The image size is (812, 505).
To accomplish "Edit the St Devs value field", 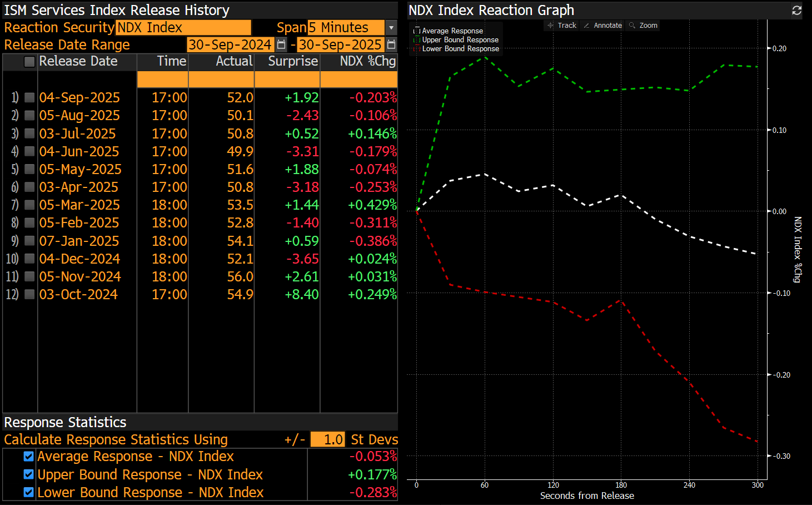I will [327, 439].
